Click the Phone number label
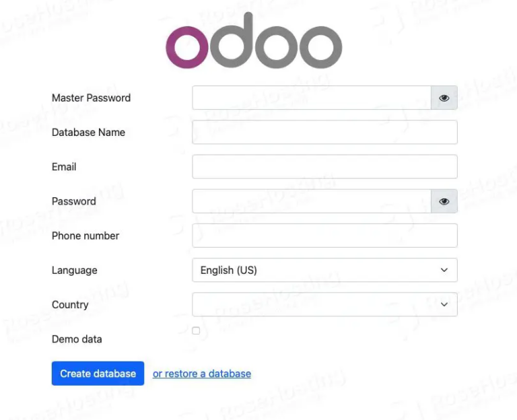 tap(85, 236)
